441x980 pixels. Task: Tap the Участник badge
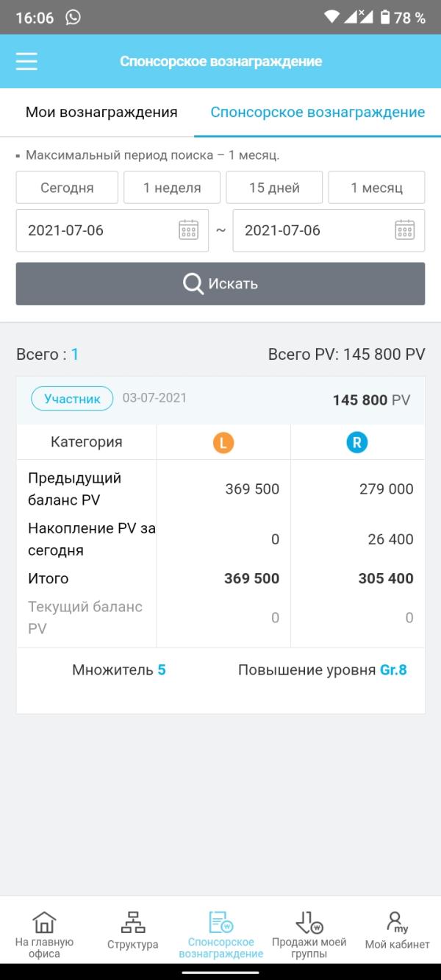point(72,399)
